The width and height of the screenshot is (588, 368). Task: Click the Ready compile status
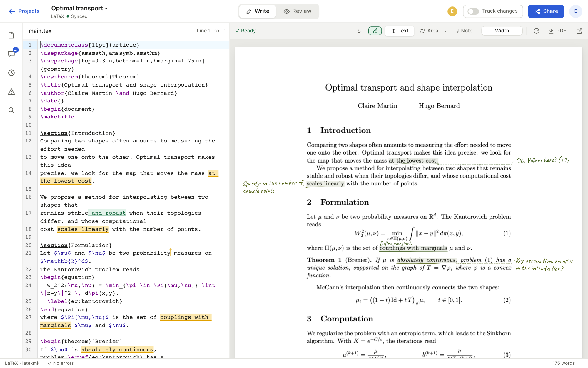(x=245, y=31)
